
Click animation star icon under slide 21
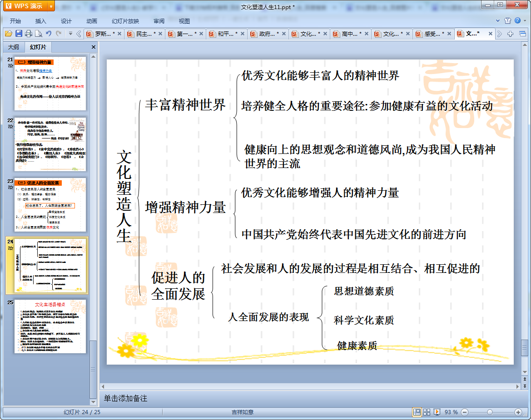[x=10, y=66]
